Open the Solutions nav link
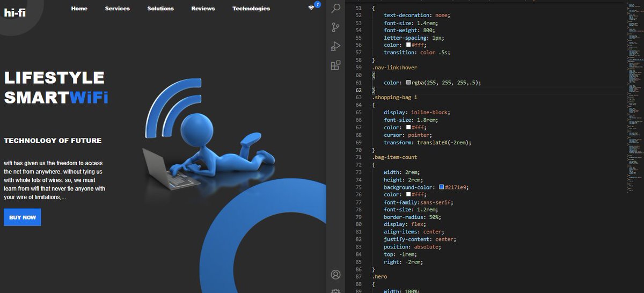This screenshot has height=293, width=644. tap(160, 9)
